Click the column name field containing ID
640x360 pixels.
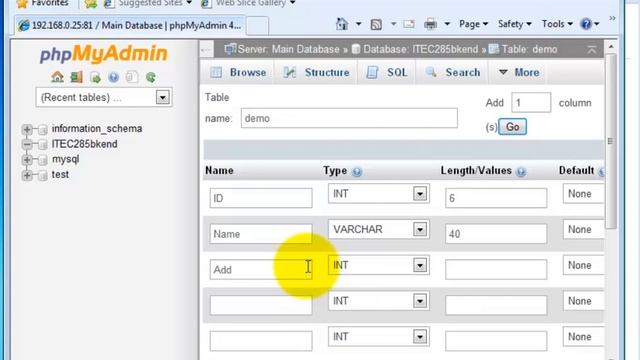point(261,198)
